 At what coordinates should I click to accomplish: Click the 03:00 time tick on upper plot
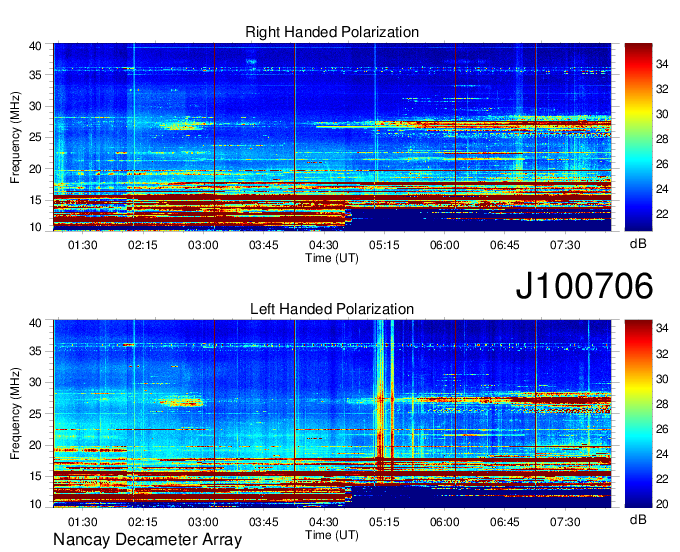pos(203,245)
